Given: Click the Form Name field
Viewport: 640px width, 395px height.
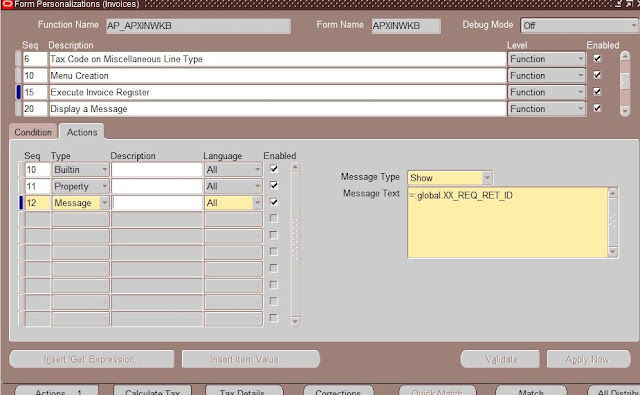Looking at the screenshot, I should click(x=406, y=26).
